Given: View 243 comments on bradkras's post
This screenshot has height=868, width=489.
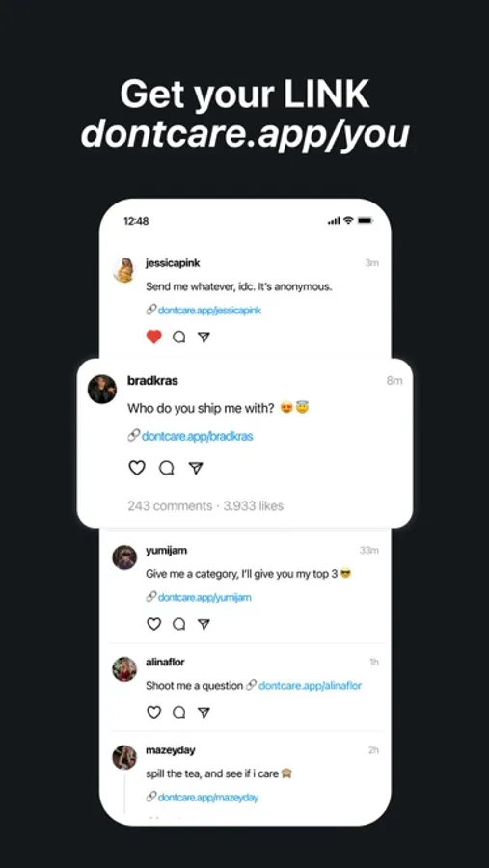Looking at the screenshot, I should pyautogui.click(x=170, y=506).
